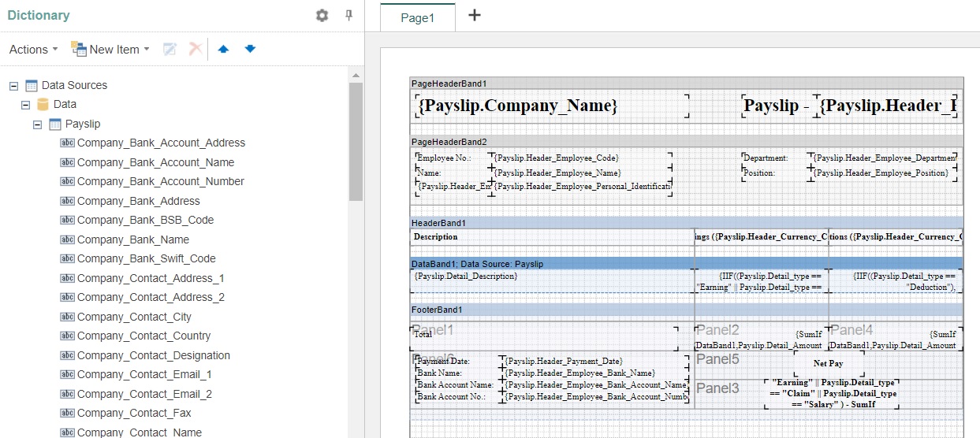Click the yellow Data database icon
980x438 pixels.
click(x=43, y=104)
